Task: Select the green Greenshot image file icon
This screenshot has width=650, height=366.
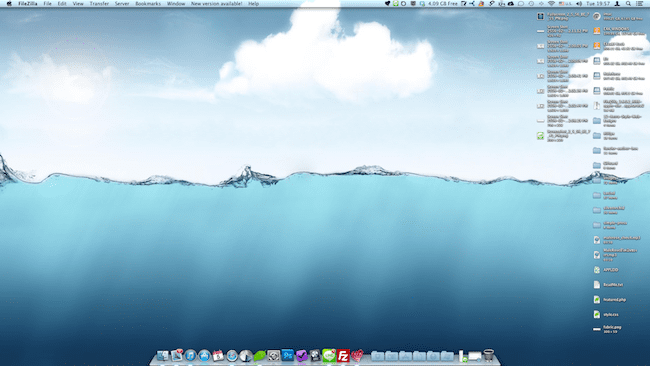Action: point(541,136)
